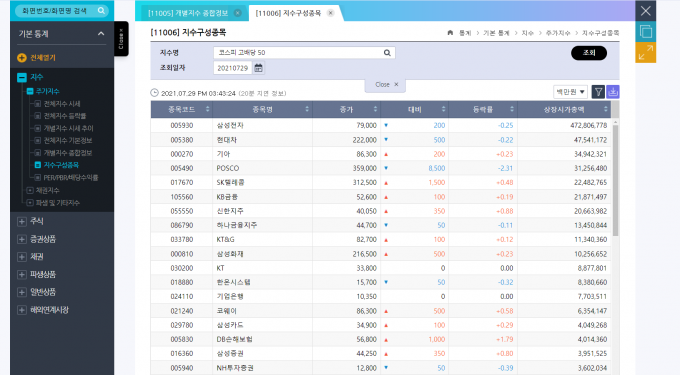Click the search magnifier in 지수명 field
680x375 pixels.
click(x=387, y=53)
